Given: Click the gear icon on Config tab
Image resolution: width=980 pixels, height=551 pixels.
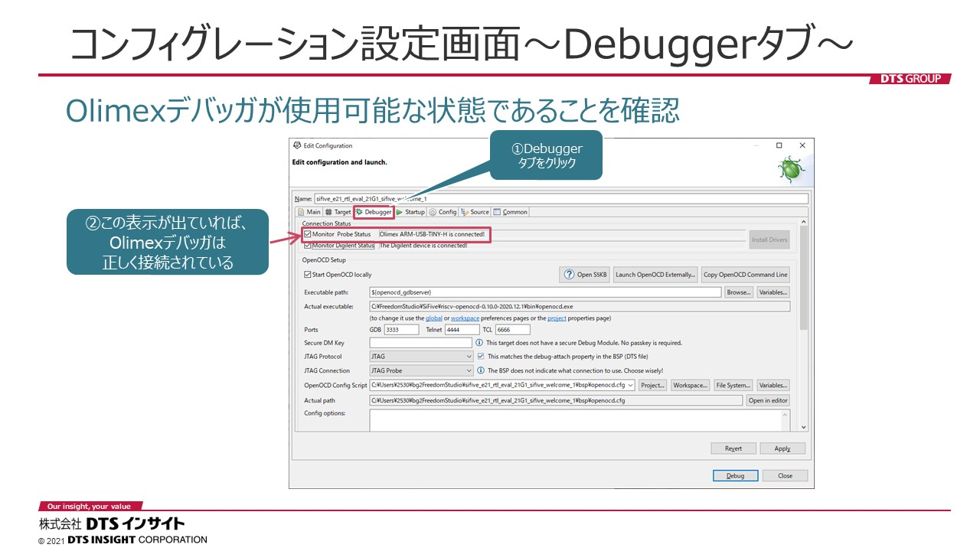Looking at the screenshot, I should [x=433, y=212].
